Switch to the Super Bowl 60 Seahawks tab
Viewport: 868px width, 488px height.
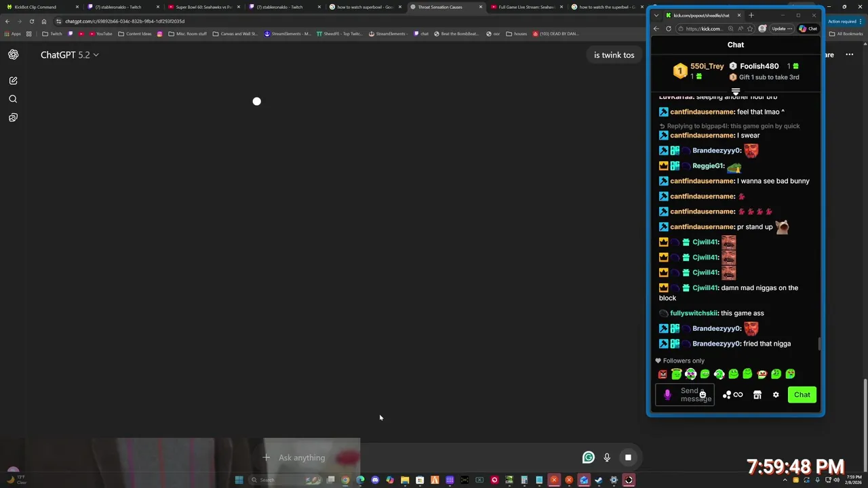(x=203, y=7)
